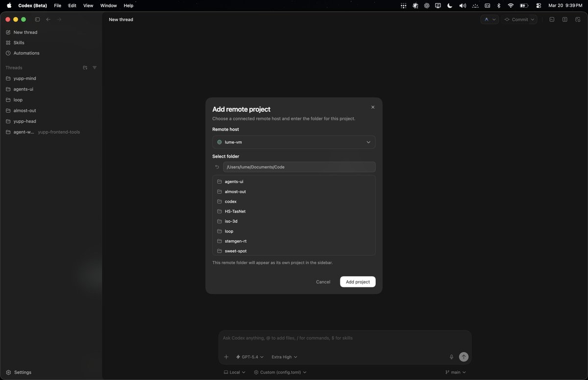Open the View menu
This screenshot has height=380, width=588.
pos(88,5)
